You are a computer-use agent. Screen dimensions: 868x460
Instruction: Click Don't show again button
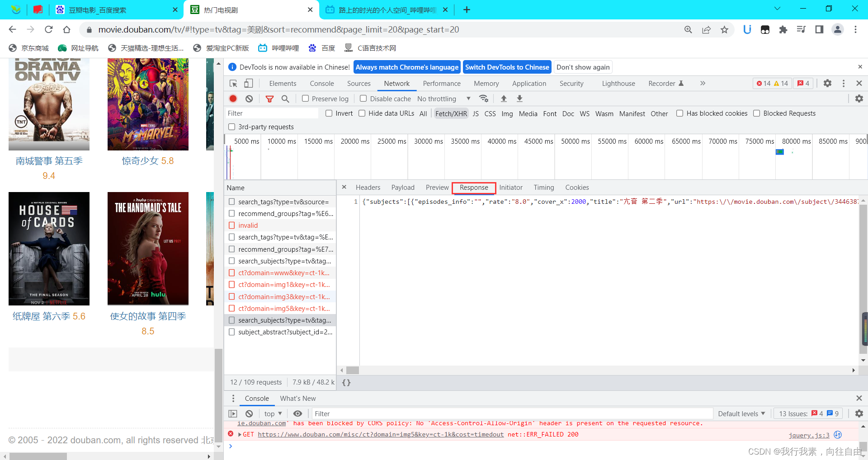583,67
